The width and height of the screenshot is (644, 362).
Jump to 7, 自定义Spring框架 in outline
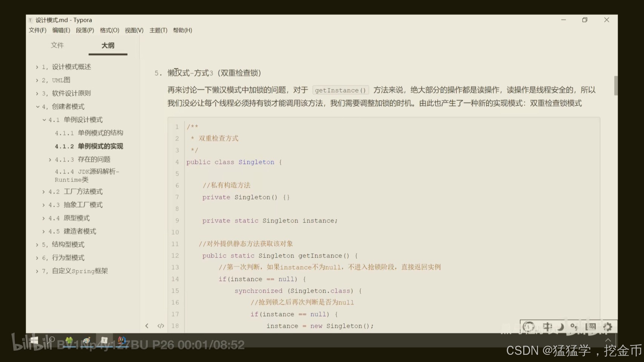pyautogui.click(x=75, y=271)
